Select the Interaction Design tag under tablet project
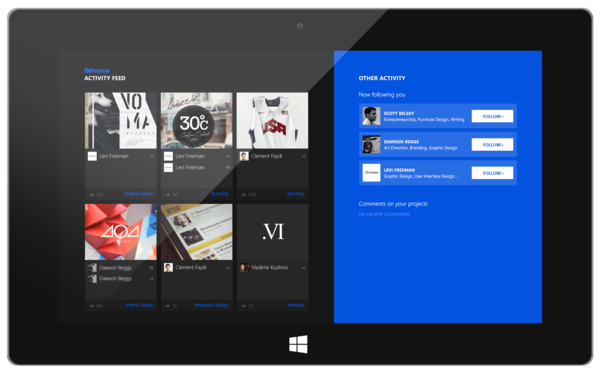Screen dimensions: 600x373 [x=211, y=305]
